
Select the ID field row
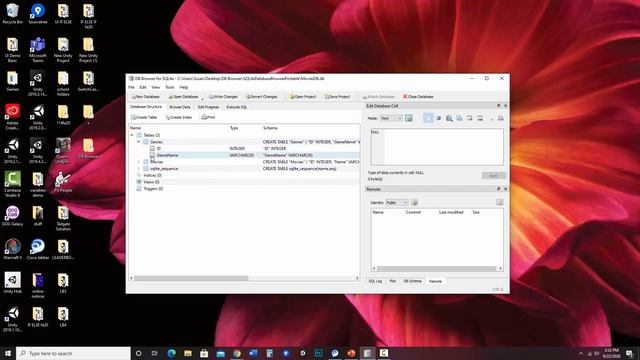(244, 149)
